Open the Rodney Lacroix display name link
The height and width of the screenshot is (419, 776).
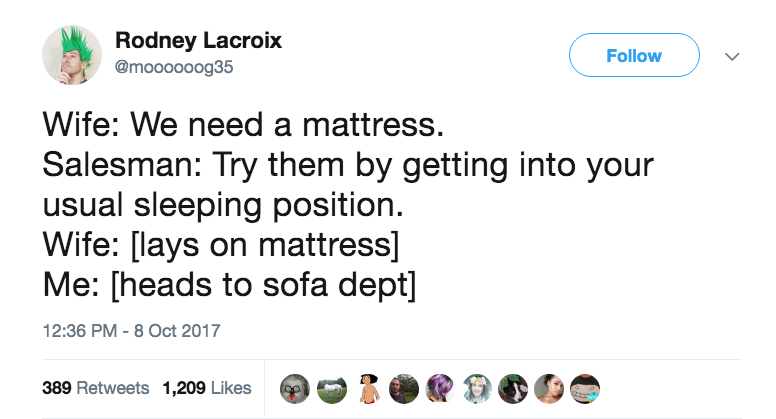[x=198, y=41]
